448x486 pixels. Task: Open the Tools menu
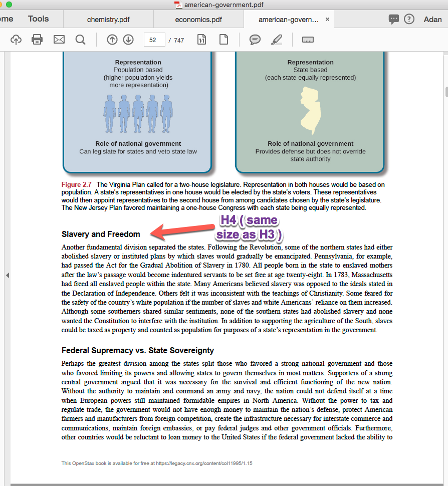click(x=38, y=19)
